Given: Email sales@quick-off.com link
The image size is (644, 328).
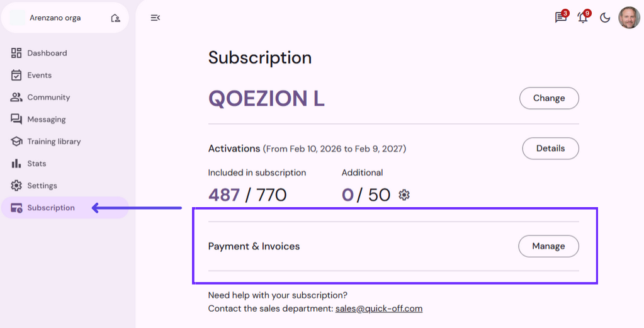Looking at the screenshot, I should pos(379,308).
